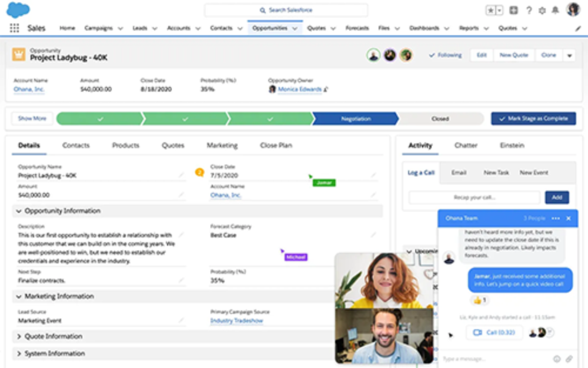The height and width of the screenshot is (368, 588).
Task: Switch to the Products tab
Action: (126, 145)
